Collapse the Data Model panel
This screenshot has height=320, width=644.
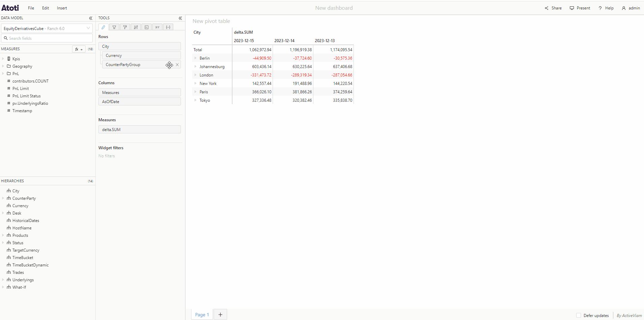click(91, 18)
